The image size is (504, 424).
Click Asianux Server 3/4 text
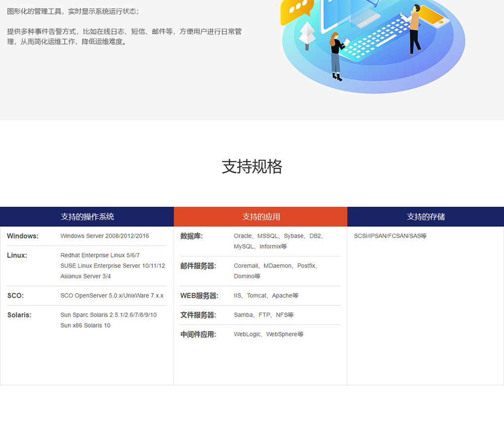(x=85, y=276)
